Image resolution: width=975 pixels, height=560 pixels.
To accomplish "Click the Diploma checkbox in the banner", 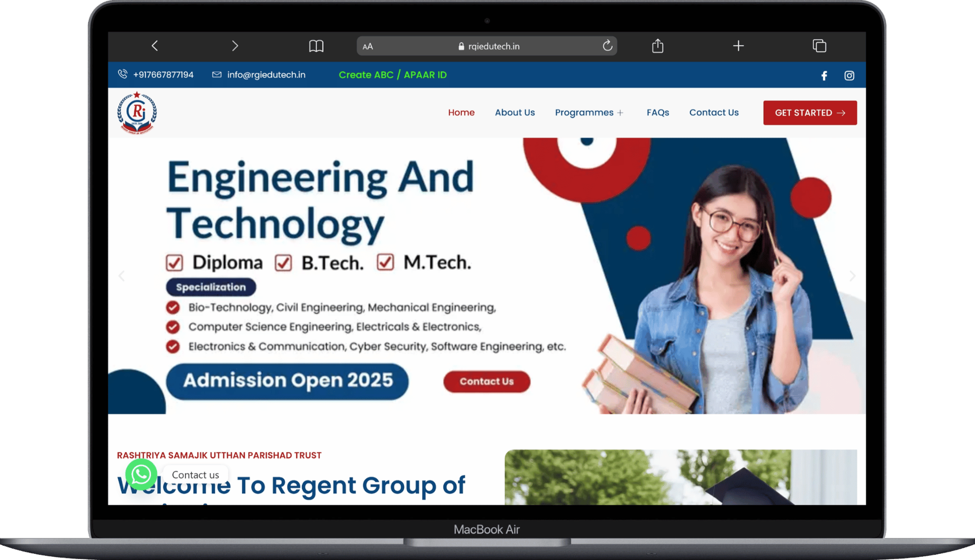I will [174, 263].
